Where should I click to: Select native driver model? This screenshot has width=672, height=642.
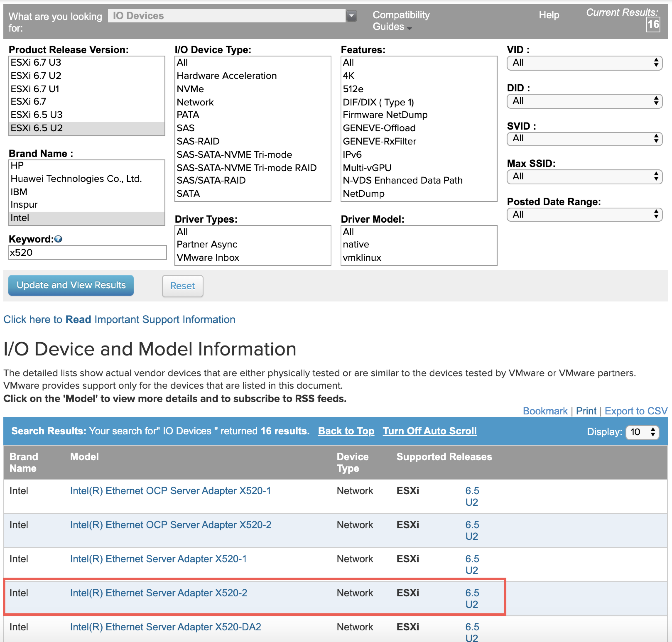coord(419,244)
